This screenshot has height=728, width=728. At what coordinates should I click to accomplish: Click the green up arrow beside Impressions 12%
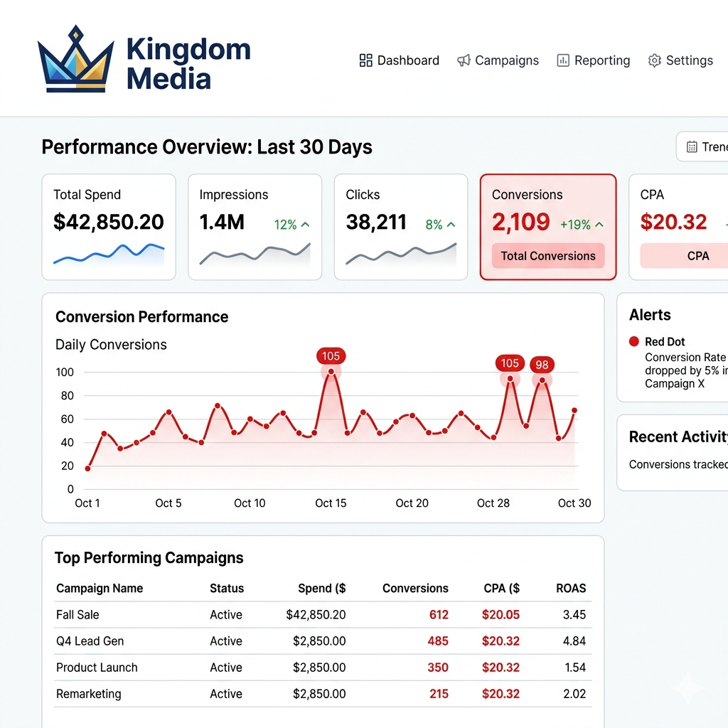pyautogui.click(x=306, y=225)
